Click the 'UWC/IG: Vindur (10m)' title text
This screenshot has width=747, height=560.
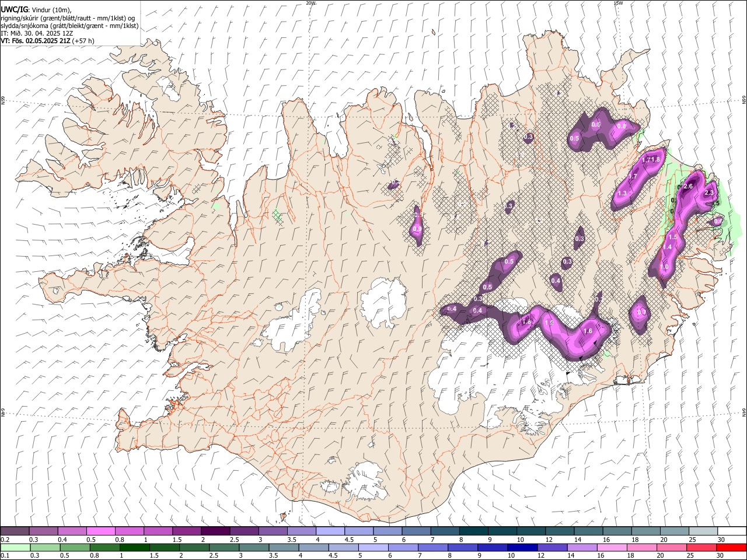(36, 9)
